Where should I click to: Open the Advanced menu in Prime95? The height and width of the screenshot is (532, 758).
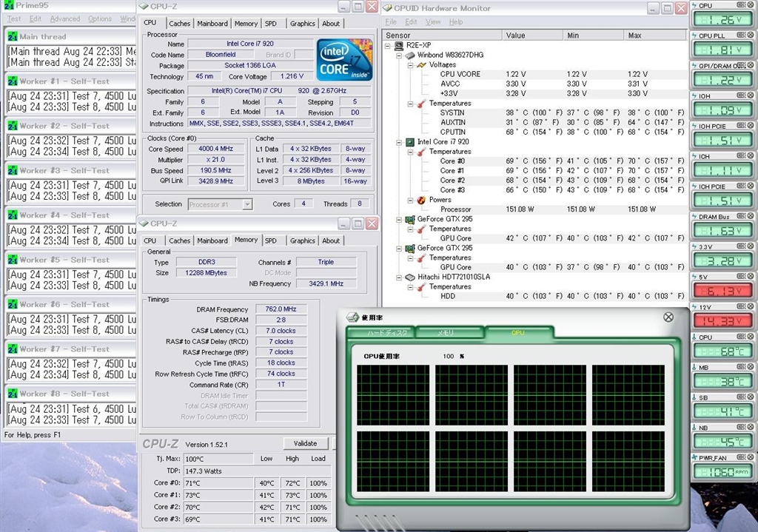click(x=64, y=18)
